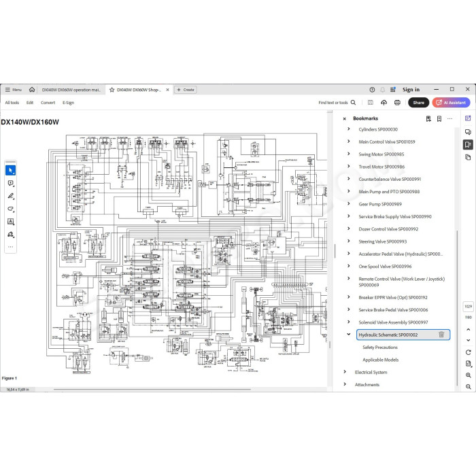Choose the Add comment tool

[x=11, y=183]
